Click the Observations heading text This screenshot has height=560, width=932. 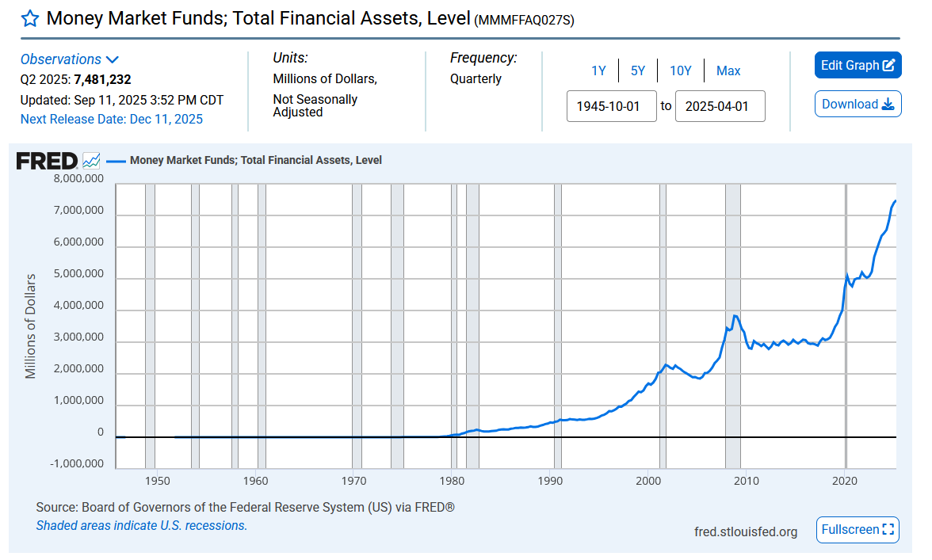(x=60, y=59)
